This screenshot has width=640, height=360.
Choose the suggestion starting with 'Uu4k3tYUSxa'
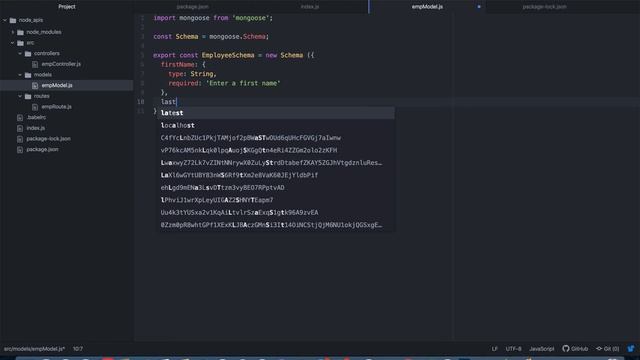click(276, 212)
